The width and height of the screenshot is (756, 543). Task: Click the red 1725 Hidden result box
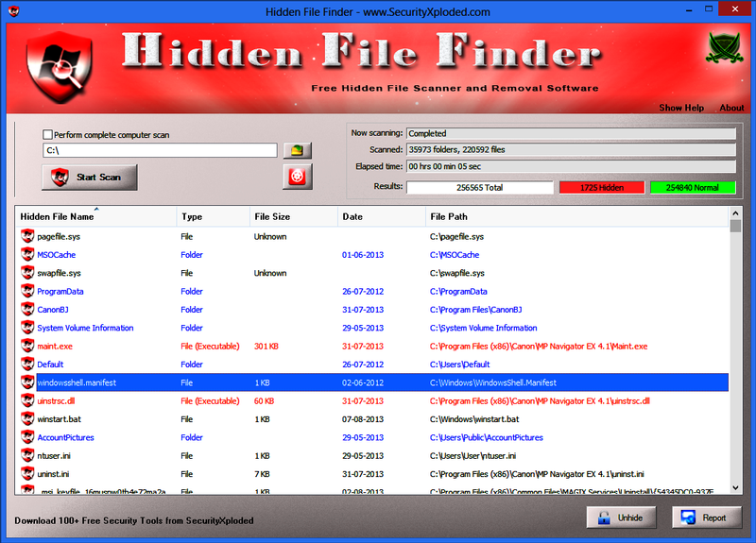[602, 187]
